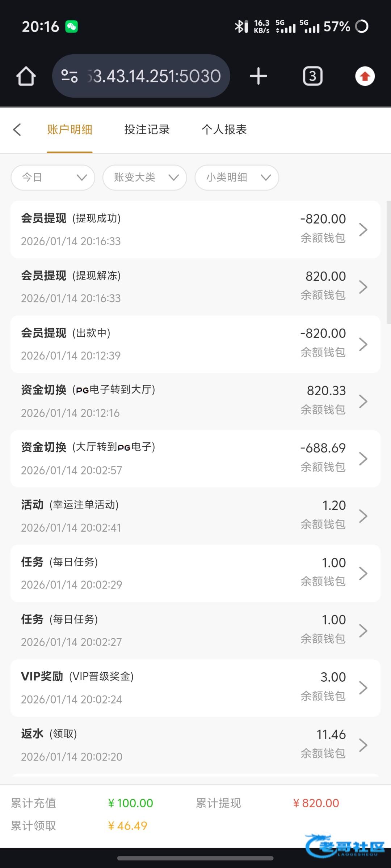391x868 pixels.
Task: Switch to the 个人报表 tab
Action: [224, 129]
